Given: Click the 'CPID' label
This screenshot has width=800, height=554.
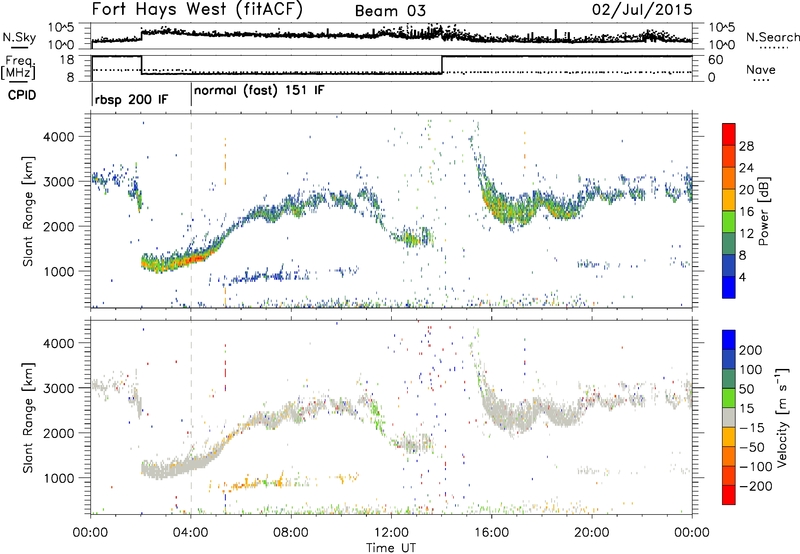Looking at the screenshot, I should click(22, 95).
